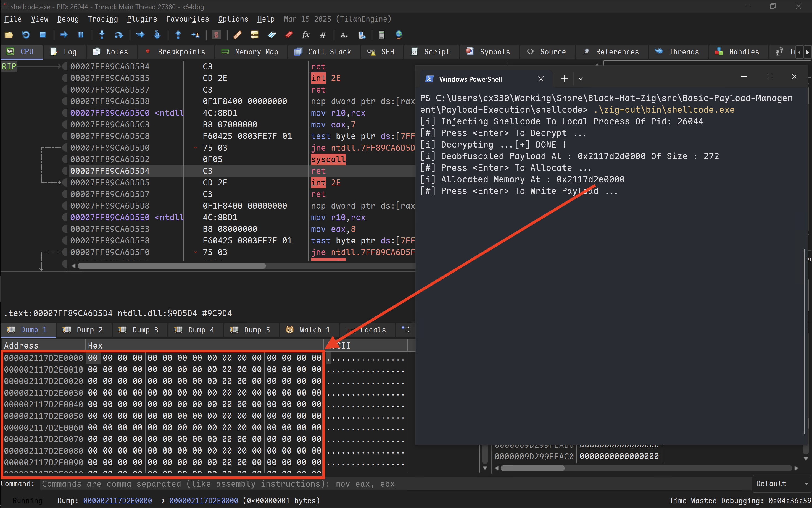812x508 pixels.
Task: Open functions fx icon
Action: 305,35
